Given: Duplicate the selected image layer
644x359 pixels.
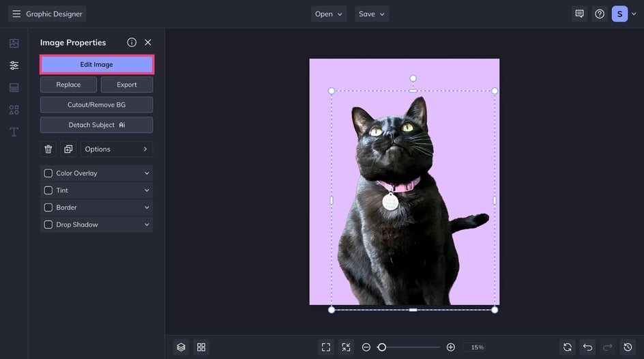Looking at the screenshot, I should coord(68,149).
